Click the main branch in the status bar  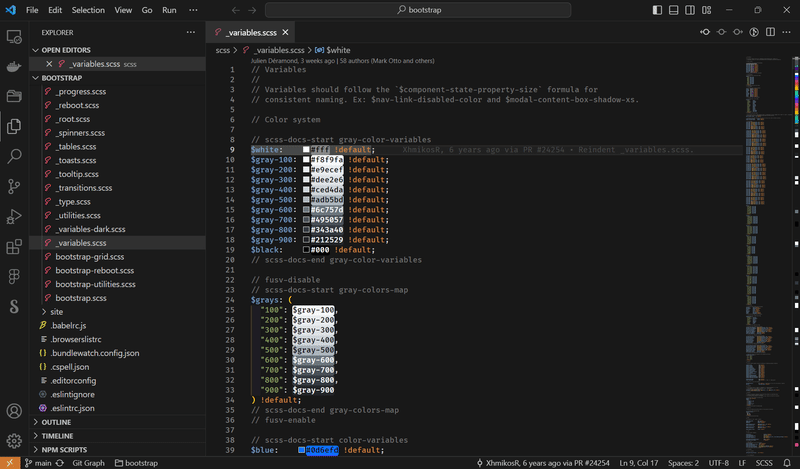coord(38,463)
